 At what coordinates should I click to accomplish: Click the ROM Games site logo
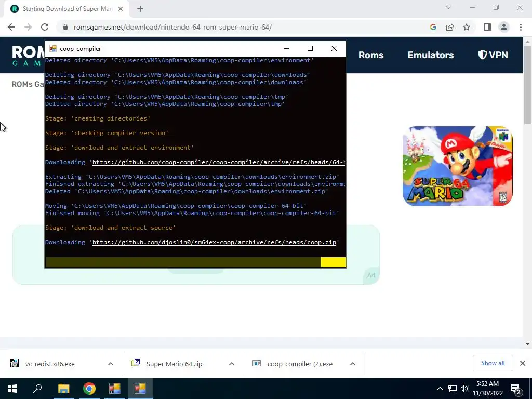click(x=29, y=56)
